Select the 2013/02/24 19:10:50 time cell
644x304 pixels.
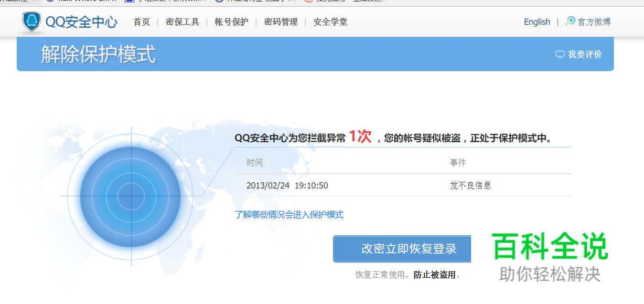[x=287, y=186]
